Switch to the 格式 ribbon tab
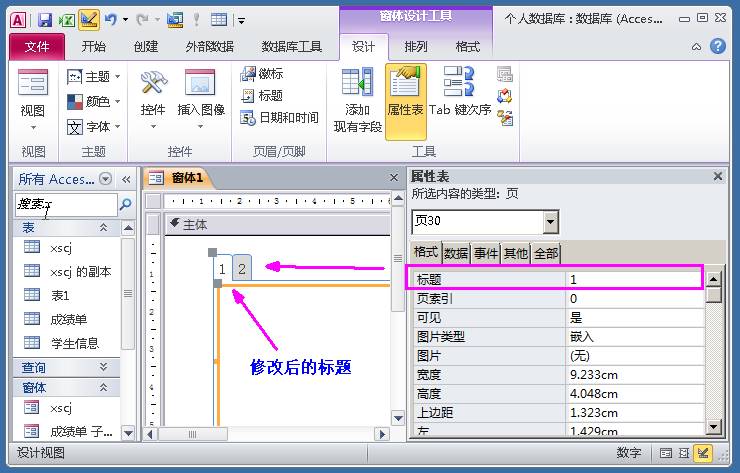The width and height of the screenshot is (740, 473). point(467,46)
